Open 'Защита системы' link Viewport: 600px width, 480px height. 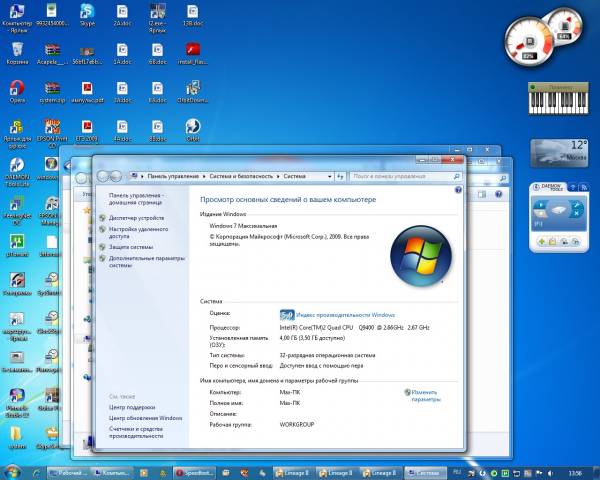click(x=131, y=247)
